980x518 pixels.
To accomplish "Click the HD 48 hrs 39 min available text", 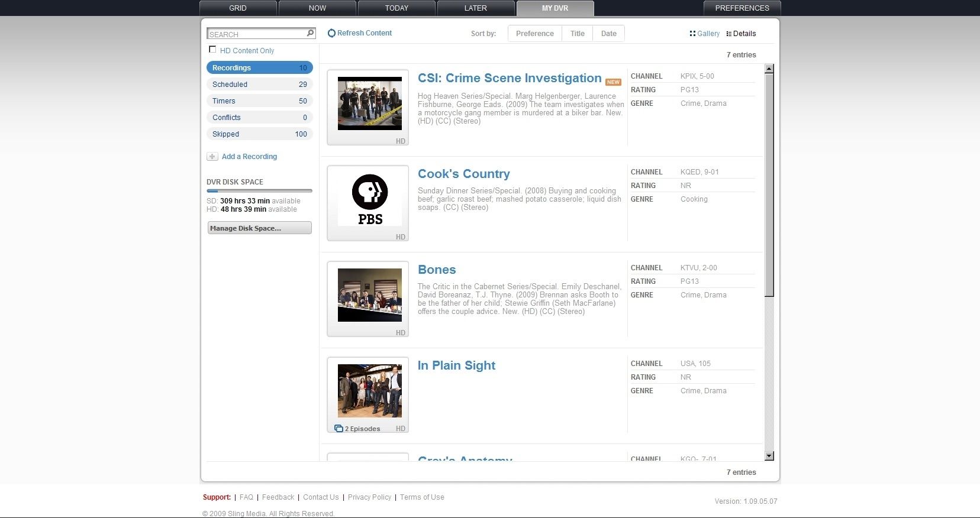I will tap(252, 209).
